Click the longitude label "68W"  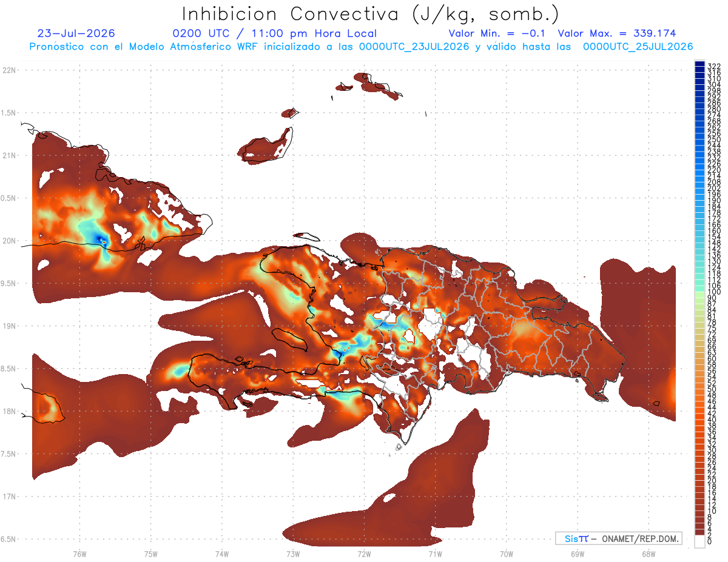pyautogui.click(x=649, y=554)
